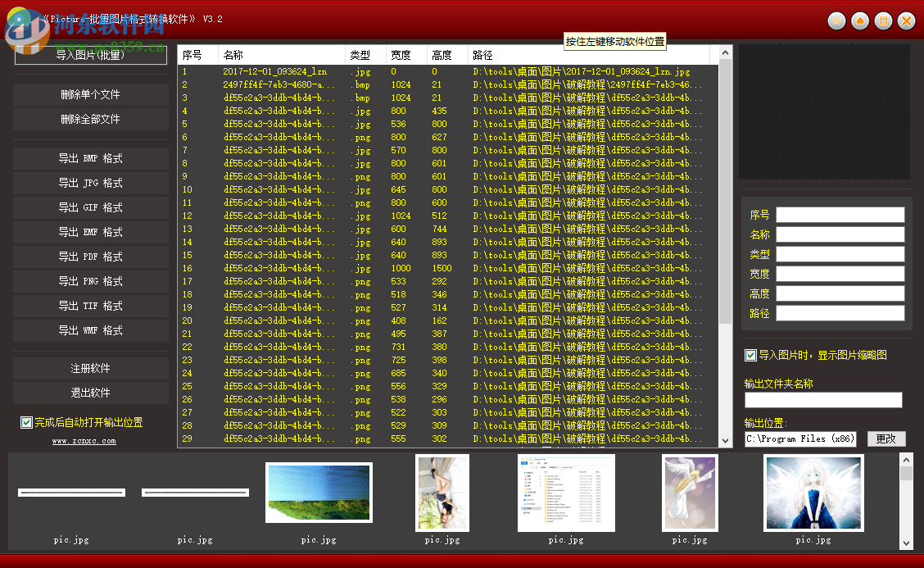Click the 输出文件夹名称 input field
924x568 pixels.
pos(822,400)
